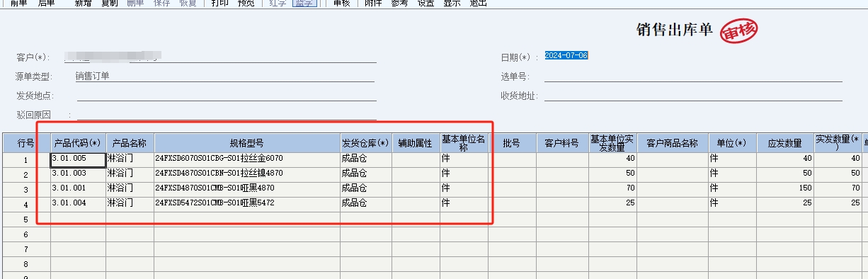Image resolution: width=868 pixels, height=279 pixels.
Task: Go to next document with 后单
Action: point(45,3)
